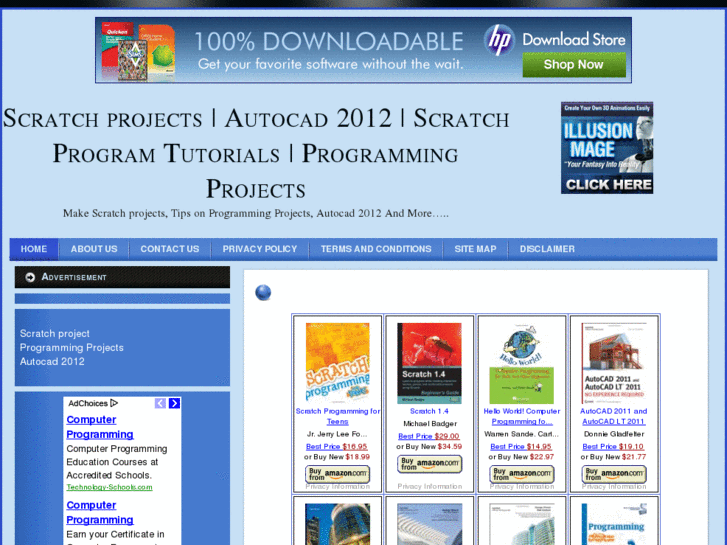This screenshot has width=727, height=545.
Task: Open the Terms and Conditions page
Action: tap(376, 249)
